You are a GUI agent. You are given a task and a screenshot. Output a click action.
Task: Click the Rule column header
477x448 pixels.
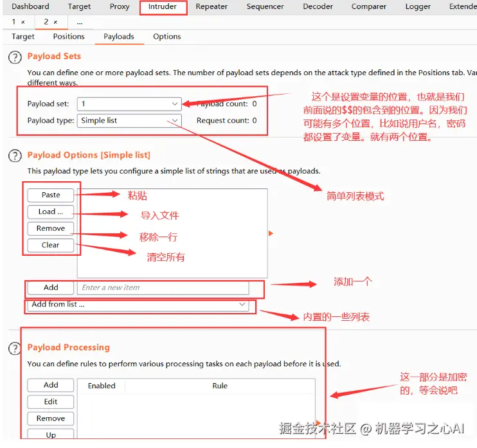coord(220,386)
